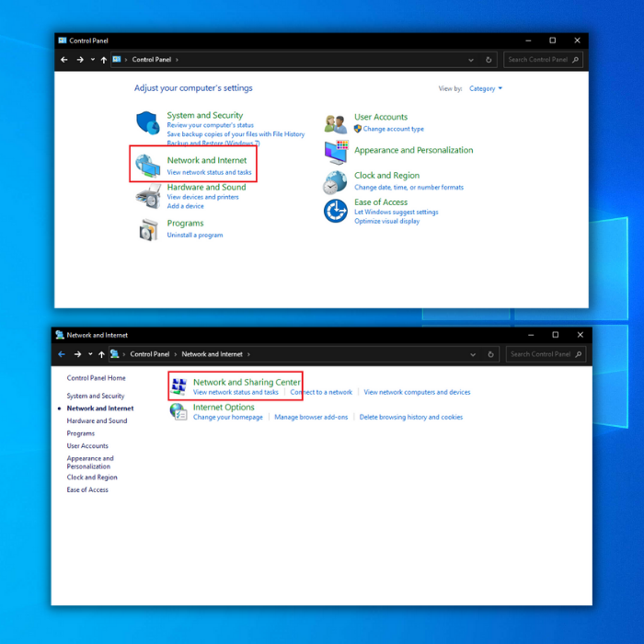644x644 pixels.
Task: Click Manage browser add-ons link
Action: click(x=311, y=417)
